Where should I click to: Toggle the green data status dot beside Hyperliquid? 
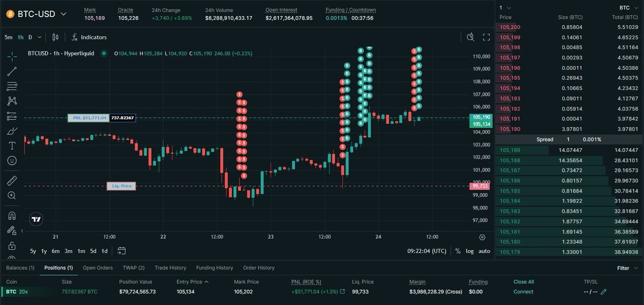[103, 54]
